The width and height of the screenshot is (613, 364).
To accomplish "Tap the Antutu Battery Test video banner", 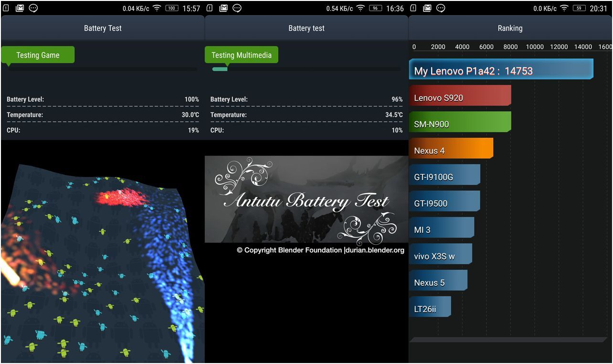I will point(306,199).
